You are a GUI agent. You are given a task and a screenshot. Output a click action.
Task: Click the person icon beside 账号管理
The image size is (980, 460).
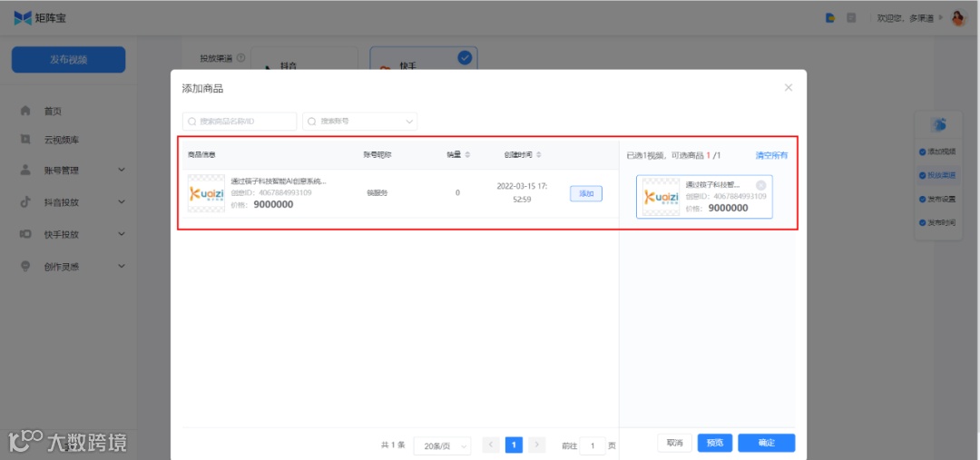[x=25, y=170]
